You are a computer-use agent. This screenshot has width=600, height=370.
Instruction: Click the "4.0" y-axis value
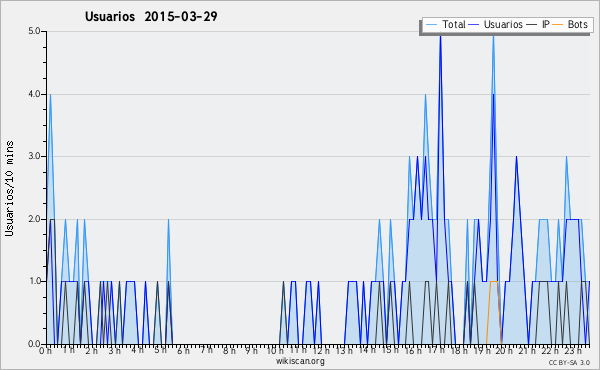(34, 94)
